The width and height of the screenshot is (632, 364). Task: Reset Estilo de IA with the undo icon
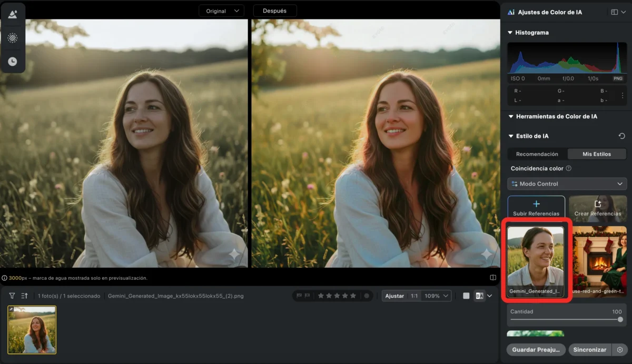point(621,136)
